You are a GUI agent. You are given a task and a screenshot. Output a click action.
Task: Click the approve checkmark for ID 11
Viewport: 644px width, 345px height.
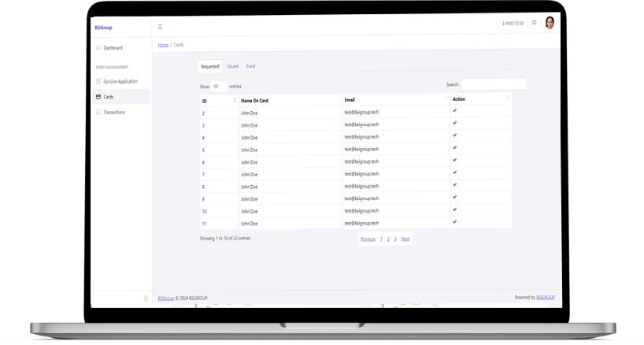455,221
